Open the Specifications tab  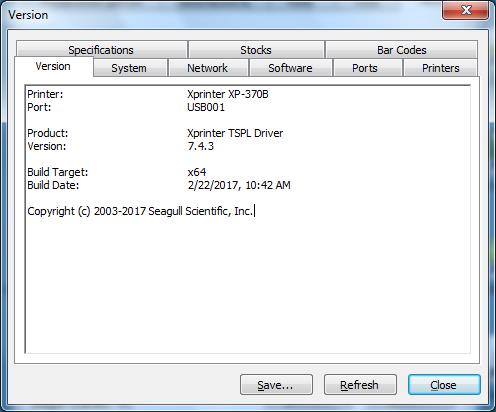coord(101,50)
